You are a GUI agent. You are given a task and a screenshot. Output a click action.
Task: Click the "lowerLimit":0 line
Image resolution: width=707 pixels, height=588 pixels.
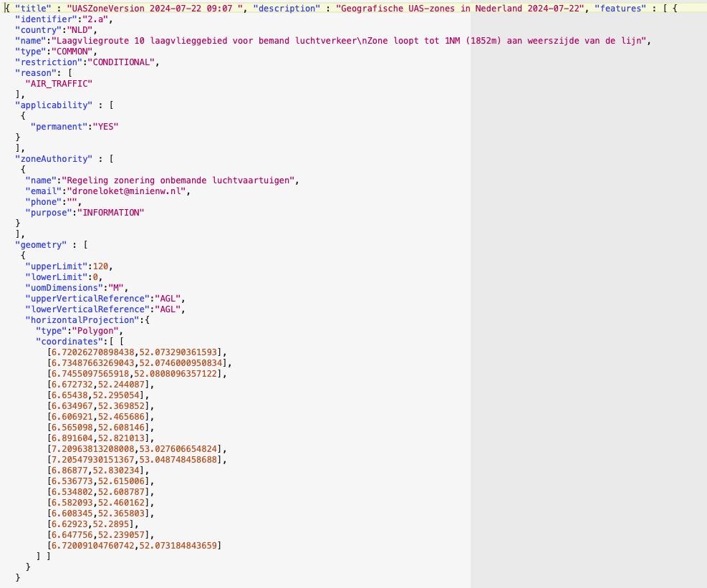tap(64, 277)
